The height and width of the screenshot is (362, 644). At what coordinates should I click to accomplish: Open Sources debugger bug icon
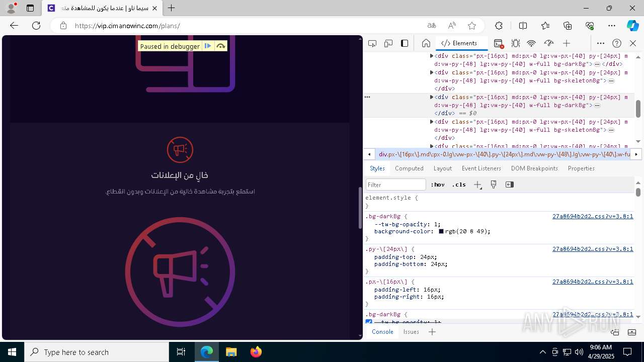[x=516, y=43]
